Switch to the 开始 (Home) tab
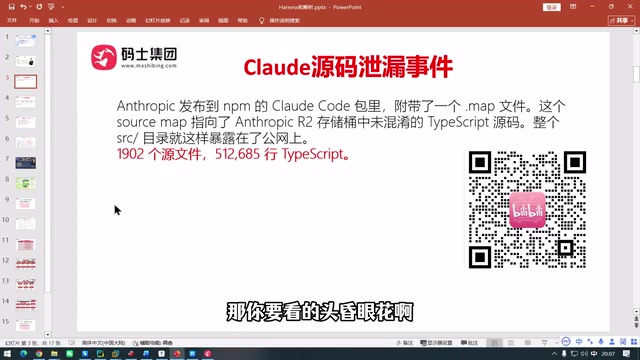 [34, 20]
